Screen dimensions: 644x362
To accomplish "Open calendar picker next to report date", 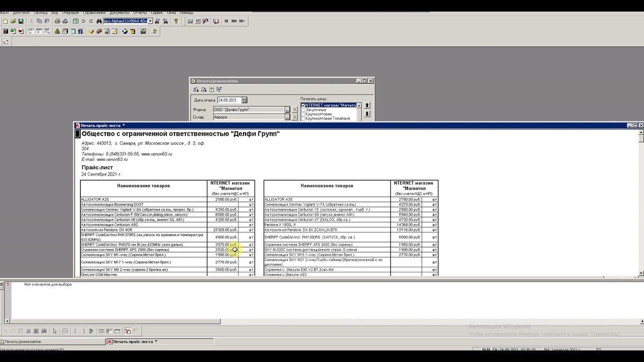I will click(245, 100).
